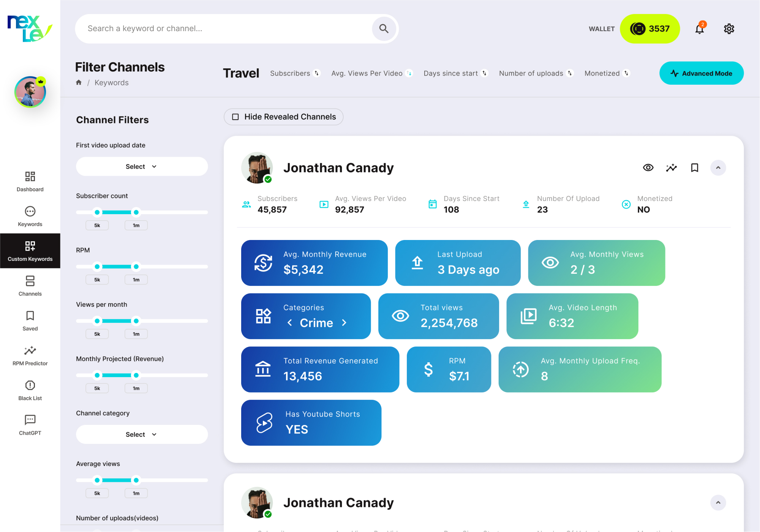
Task: Click the Advanced Mode button
Action: (x=701, y=73)
